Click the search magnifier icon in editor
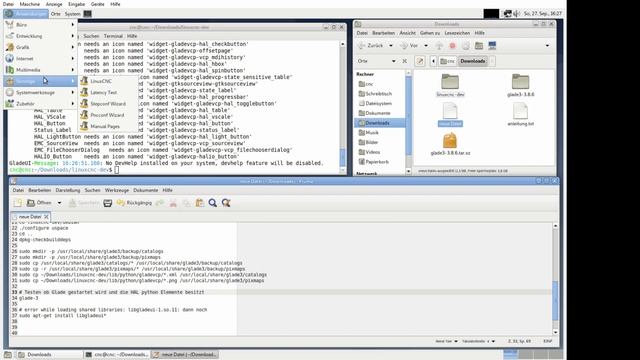640x360 pixels. 213,203
